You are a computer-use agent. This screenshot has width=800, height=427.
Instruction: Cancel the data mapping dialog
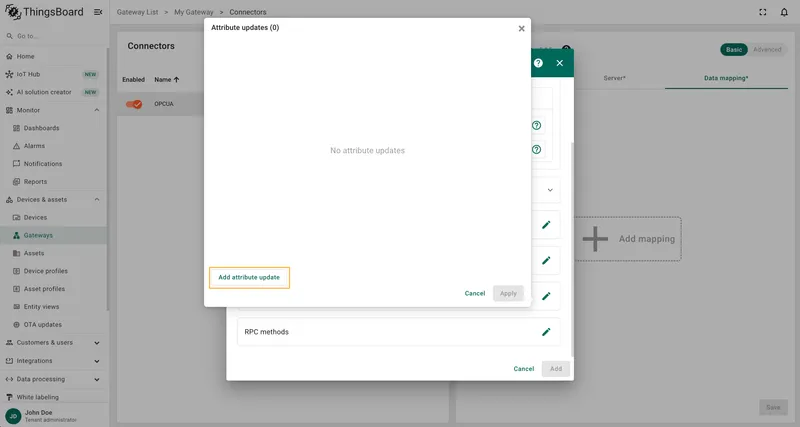[523, 368]
